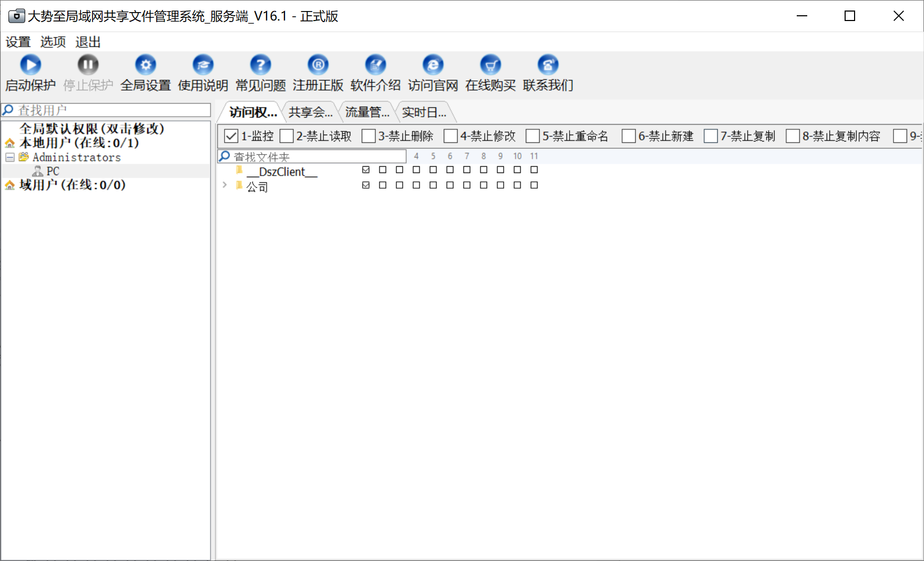Screen dimensions: 924x561
Task: Check the 6-禁止新建 checkbox
Action: 628,136
